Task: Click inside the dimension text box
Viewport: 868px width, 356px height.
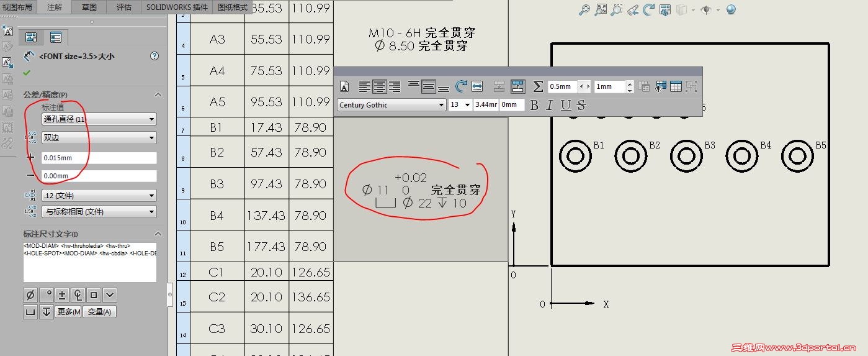Action: [x=89, y=262]
